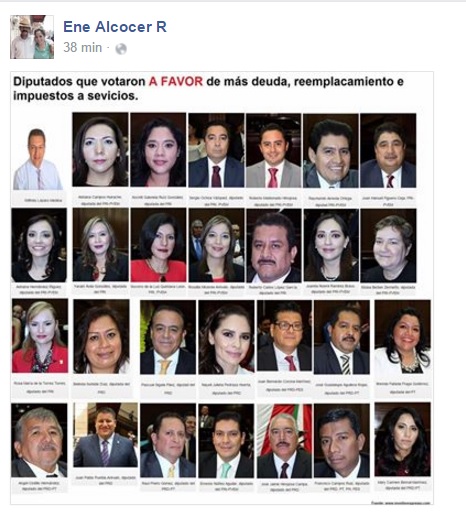Click the Diputados que votaron headline text
Image resolution: width=466 pixels, height=519 pixels.
click(79, 81)
